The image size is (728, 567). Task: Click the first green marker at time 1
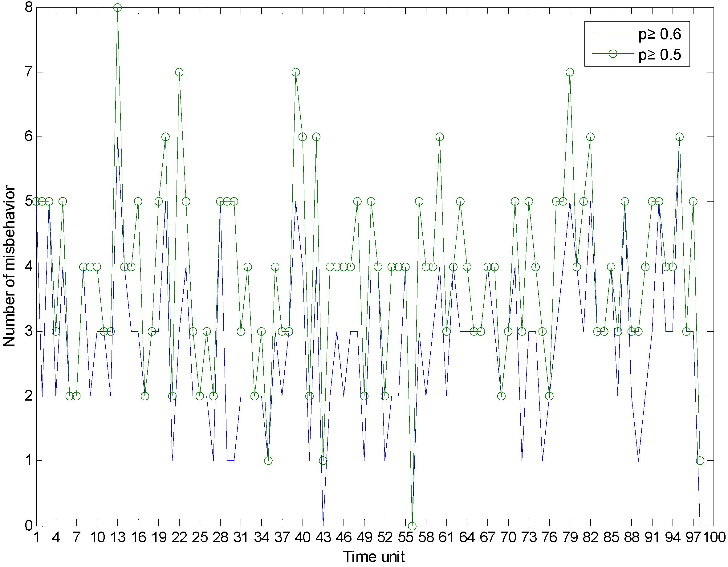click(36, 201)
